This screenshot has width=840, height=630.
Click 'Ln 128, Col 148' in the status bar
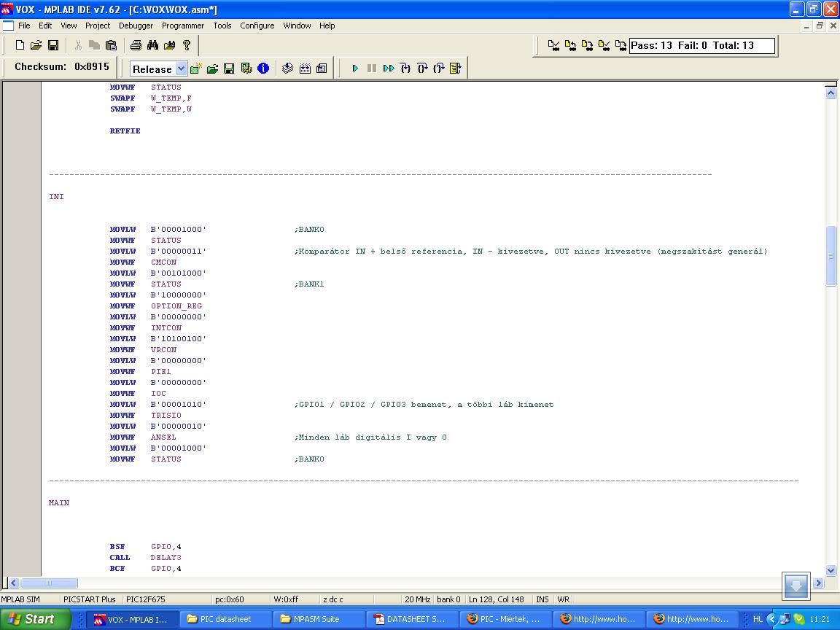click(x=496, y=599)
